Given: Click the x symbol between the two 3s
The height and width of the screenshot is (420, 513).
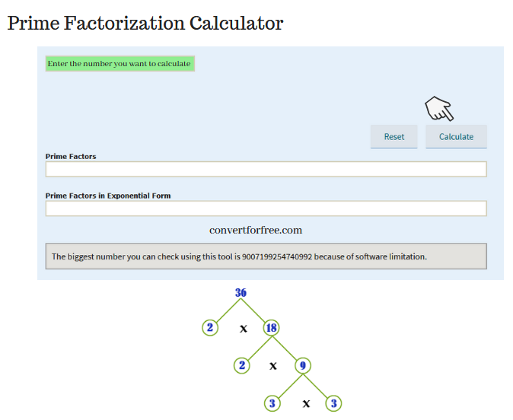Looking at the screenshot, I should click(x=306, y=404).
